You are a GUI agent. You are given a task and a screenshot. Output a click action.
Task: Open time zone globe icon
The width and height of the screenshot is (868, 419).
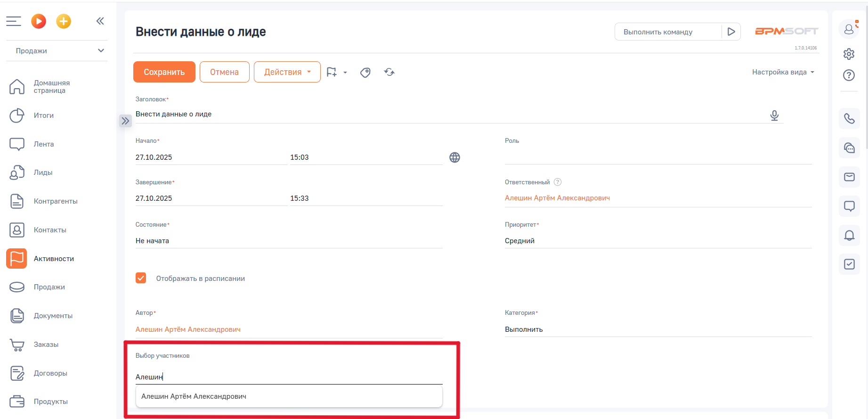454,157
